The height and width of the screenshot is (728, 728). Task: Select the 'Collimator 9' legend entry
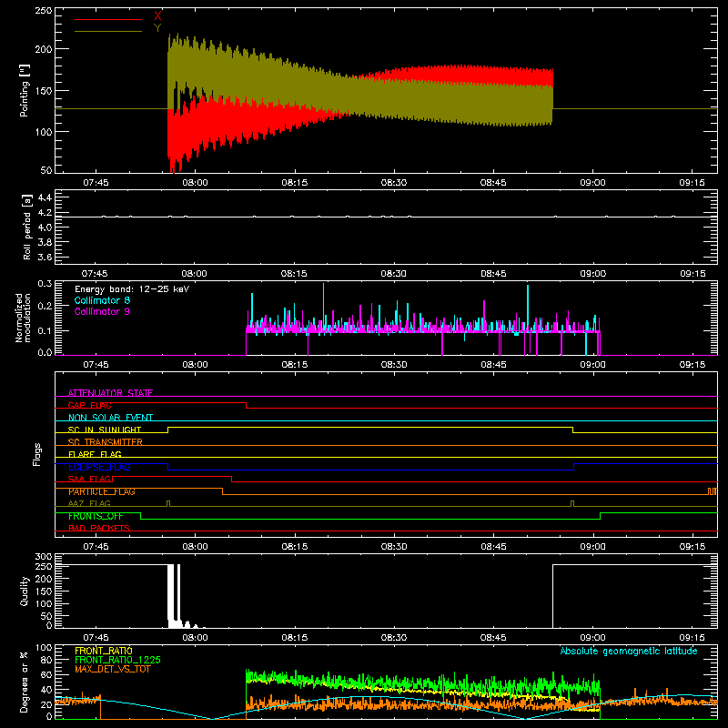pyautogui.click(x=102, y=311)
